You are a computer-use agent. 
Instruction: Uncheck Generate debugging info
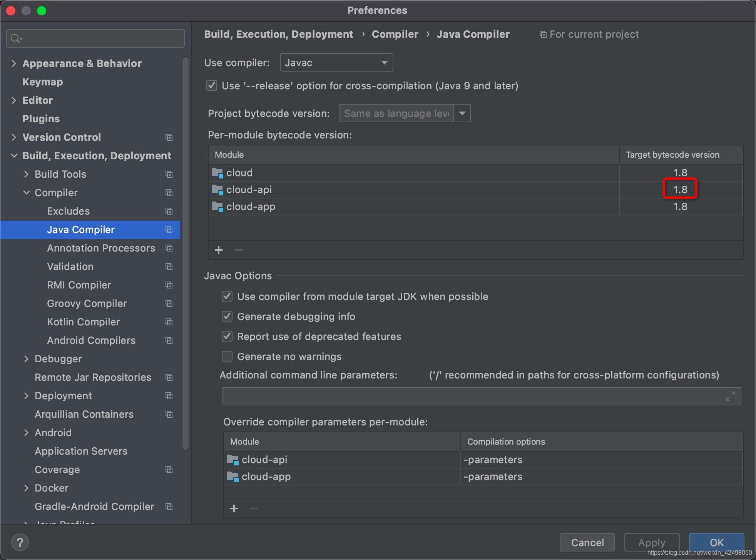tap(227, 317)
